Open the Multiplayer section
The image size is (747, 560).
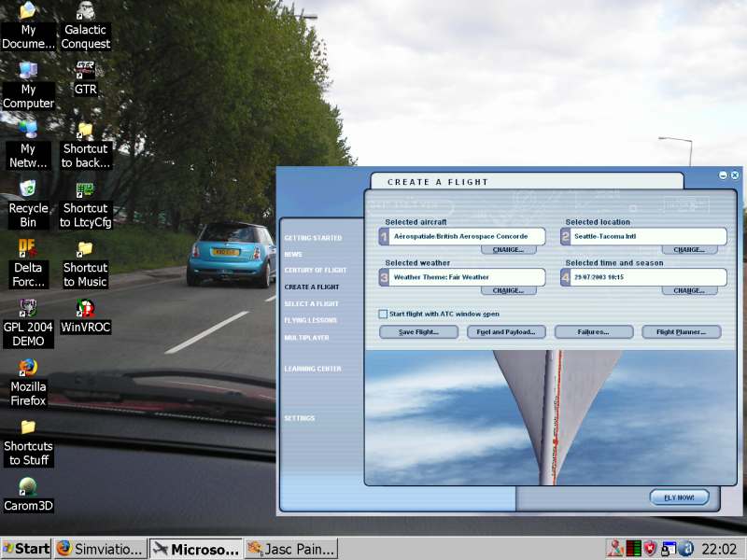pos(306,338)
